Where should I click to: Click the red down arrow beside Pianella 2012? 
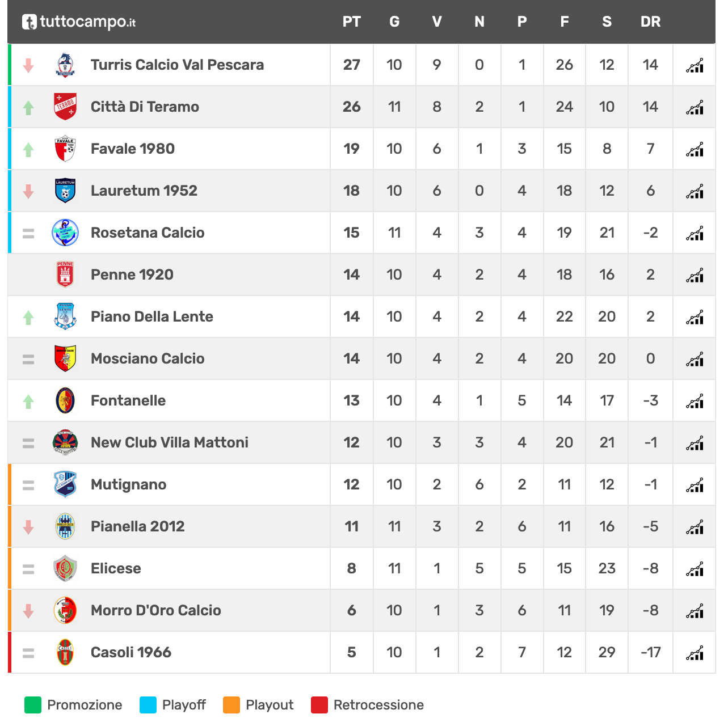coord(28,527)
